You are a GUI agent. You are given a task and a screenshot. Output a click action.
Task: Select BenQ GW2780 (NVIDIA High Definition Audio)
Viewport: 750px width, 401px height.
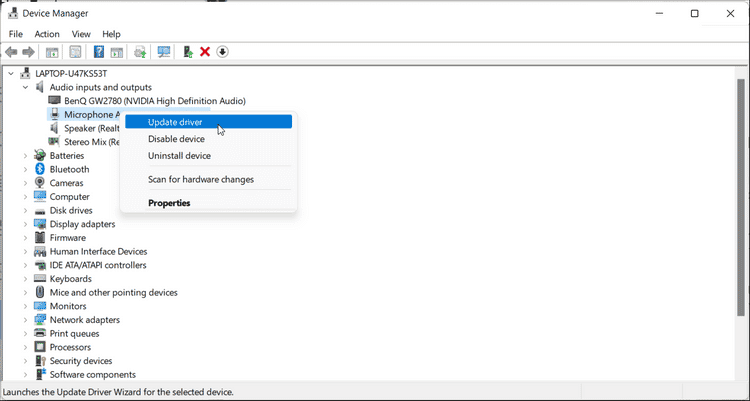click(155, 101)
